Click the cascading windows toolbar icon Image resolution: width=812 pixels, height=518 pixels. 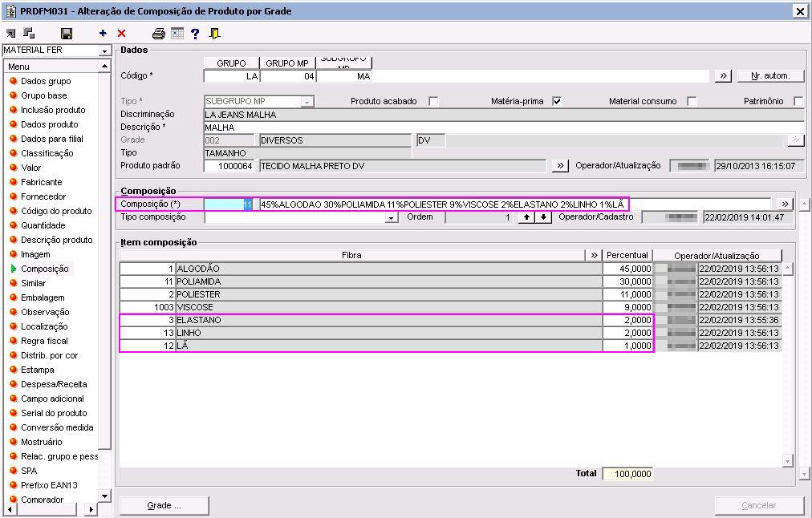point(30,34)
